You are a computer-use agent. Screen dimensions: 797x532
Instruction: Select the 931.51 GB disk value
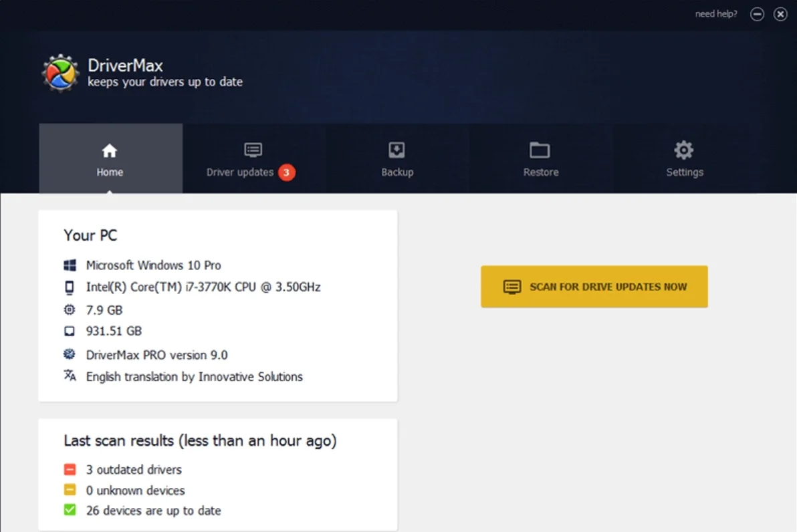coord(114,331)
